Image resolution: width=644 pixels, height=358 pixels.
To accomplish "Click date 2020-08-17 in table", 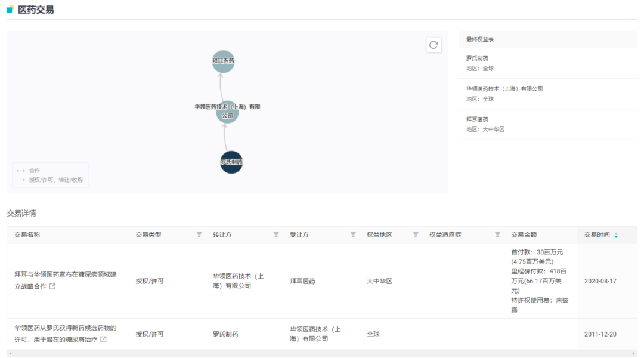I will pos(600,281).
